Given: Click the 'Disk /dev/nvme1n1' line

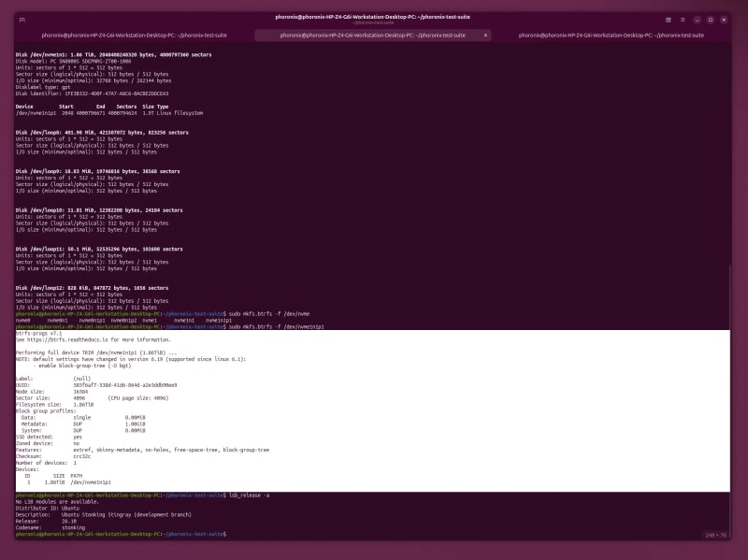Looking at the screenshot, I should pyautogui.click(x=113, y=55).
